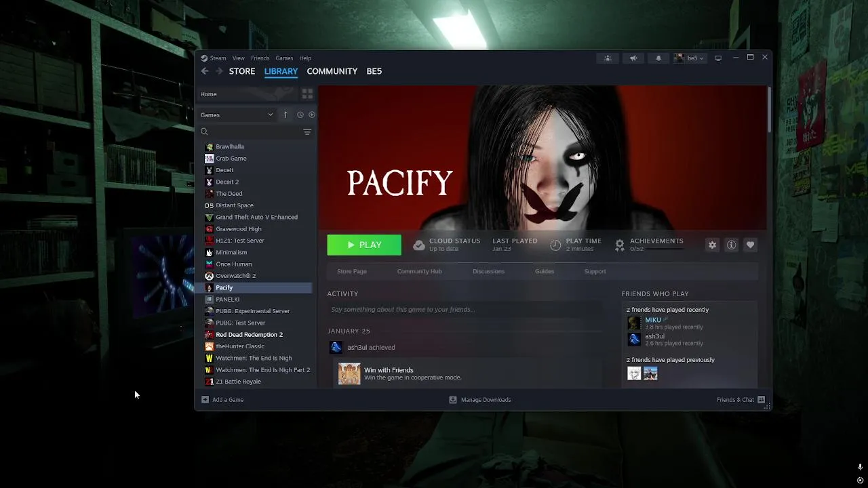Open Friends & Chat
The height and width of the screenshot is (488, 868).
pyautogui.click(x=741, y=400)
